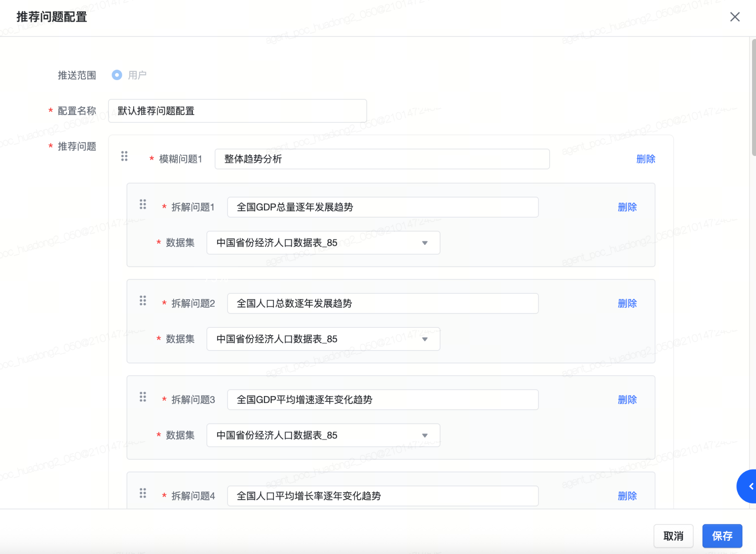This screenshot has width=756, height=554.
Task: Expand the blue side panel arrow
Action: pos(748,486)
